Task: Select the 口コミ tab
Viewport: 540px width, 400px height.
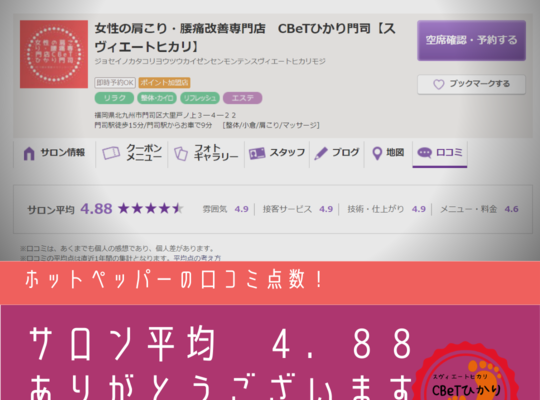Action: 440,153
